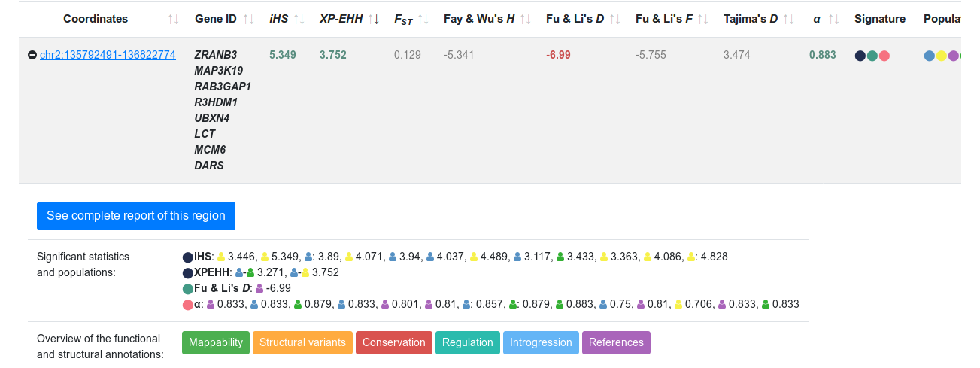The width and height of the screenshot is (980, 368).
Task: Open the Mappability annotation
Action: pyautogui.click(x=216, y=342)
